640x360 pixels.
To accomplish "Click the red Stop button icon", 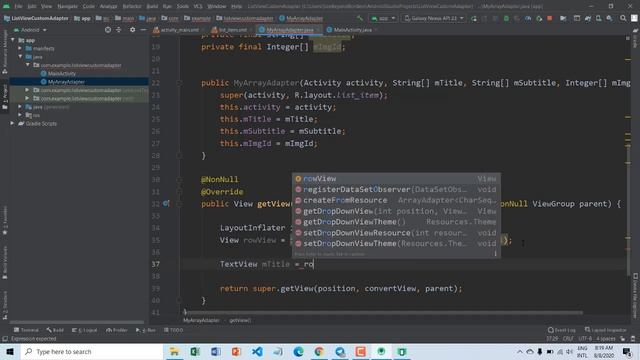I will (550, 18).
